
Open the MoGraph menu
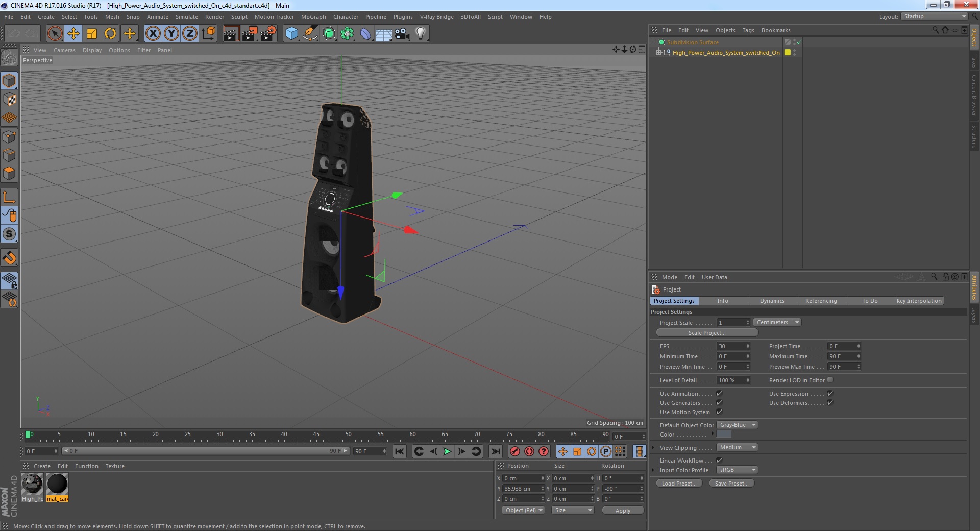tap(313, 17)
